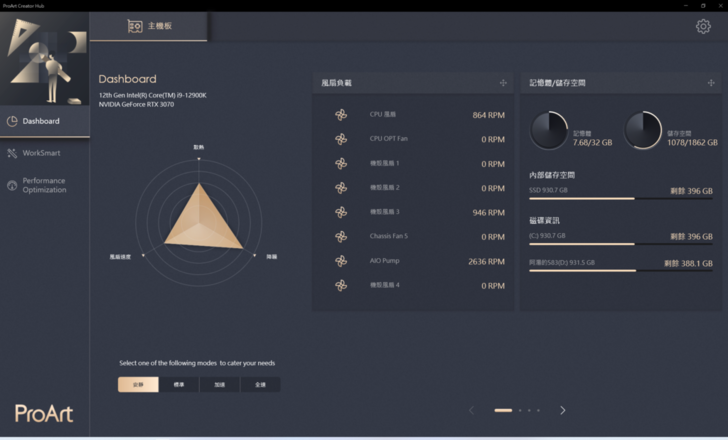Open the WorkSmart sidebar menu item

tap(45, 153)
